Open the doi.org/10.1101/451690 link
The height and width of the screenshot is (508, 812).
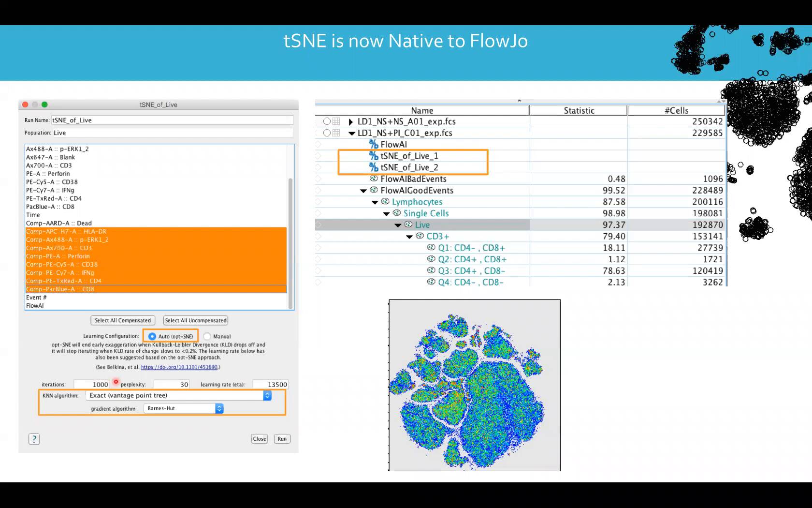179,367
